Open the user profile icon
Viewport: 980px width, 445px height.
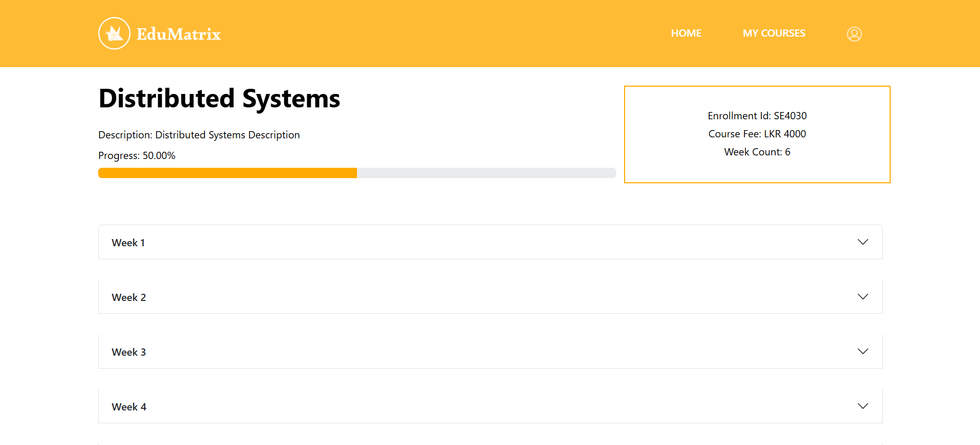point(854,34)
